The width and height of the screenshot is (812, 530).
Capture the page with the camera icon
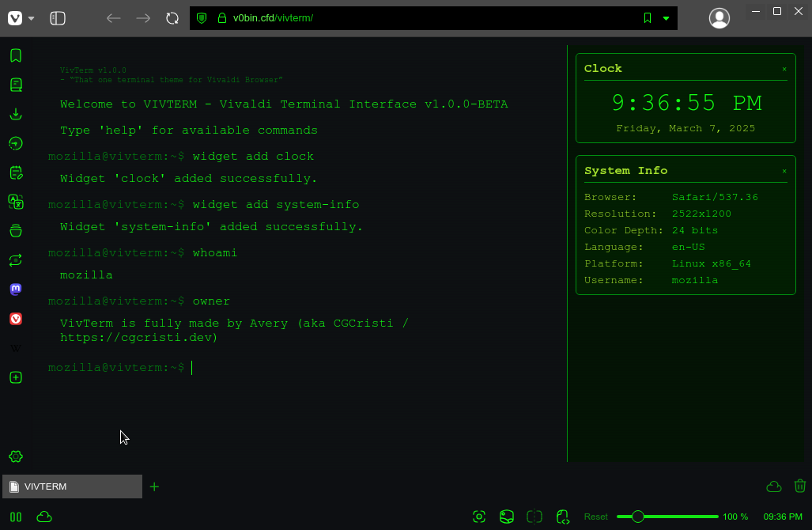[479, 517]
